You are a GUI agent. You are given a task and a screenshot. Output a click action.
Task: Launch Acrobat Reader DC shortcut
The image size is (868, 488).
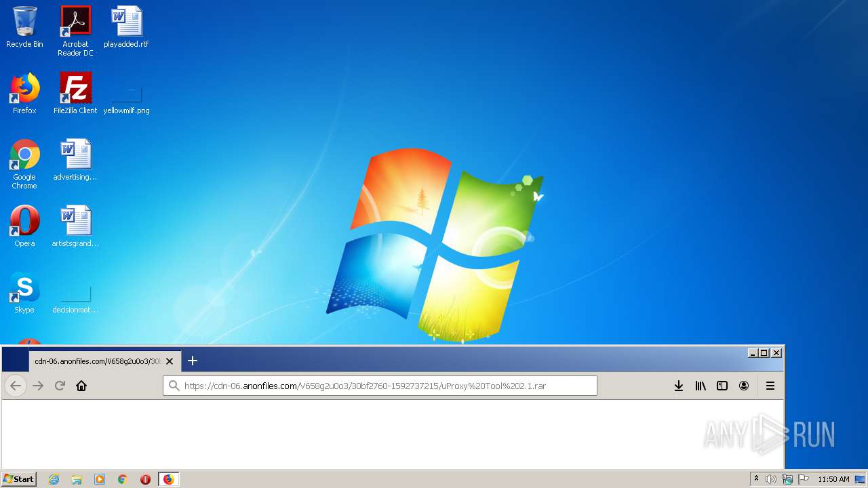(x=75, y=31)
